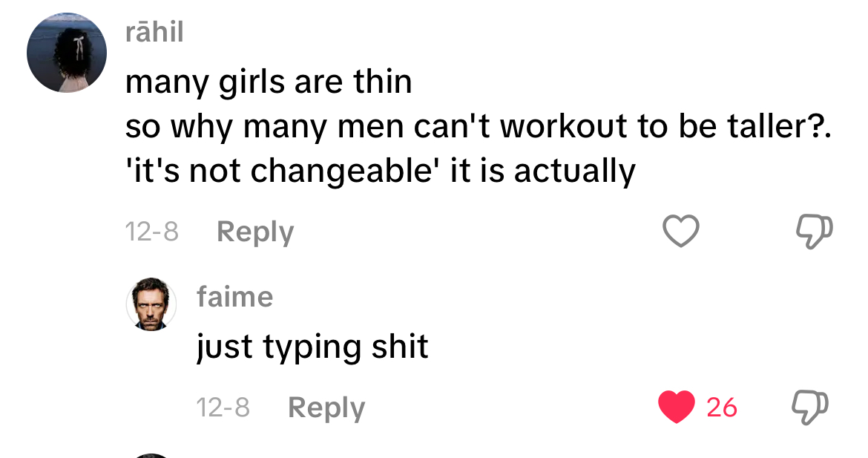Unlike faime's reply via the red heart
The image size is (868, 458).
tap(677, 407)
